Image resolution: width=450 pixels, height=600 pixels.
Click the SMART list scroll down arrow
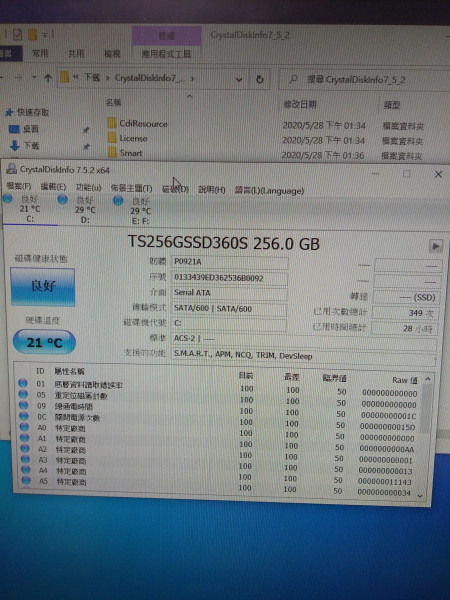click(x=420, y=496)
